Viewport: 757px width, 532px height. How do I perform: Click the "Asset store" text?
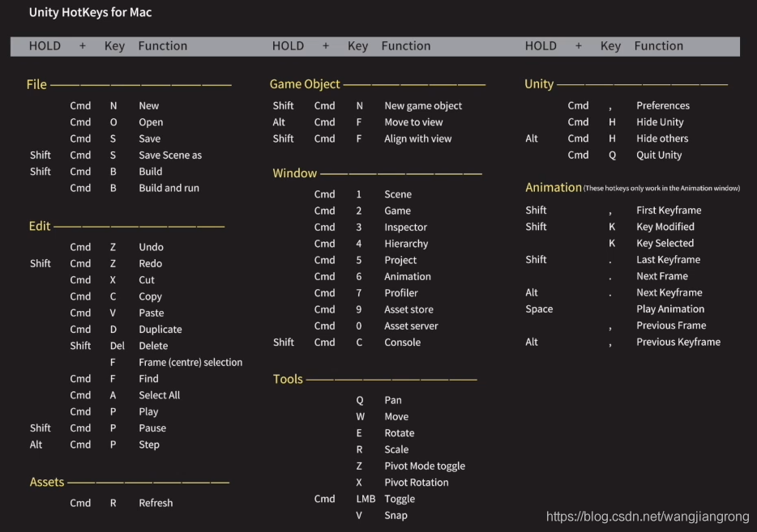(409, 309)
